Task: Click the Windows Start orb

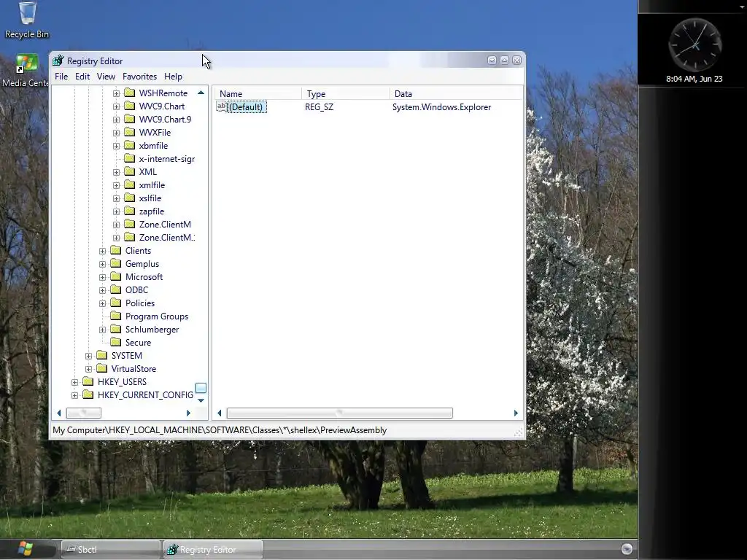Action: click(x=26, y=548)
